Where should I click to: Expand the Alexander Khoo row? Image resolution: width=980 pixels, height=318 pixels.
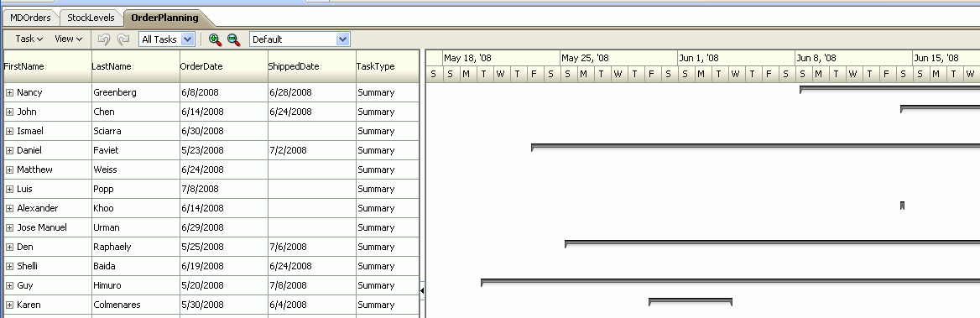[9, 209]
